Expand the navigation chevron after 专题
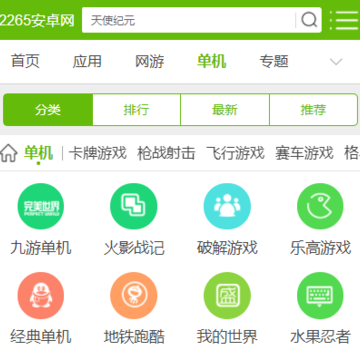Screen dimensions: 360x360 [336, 62]
